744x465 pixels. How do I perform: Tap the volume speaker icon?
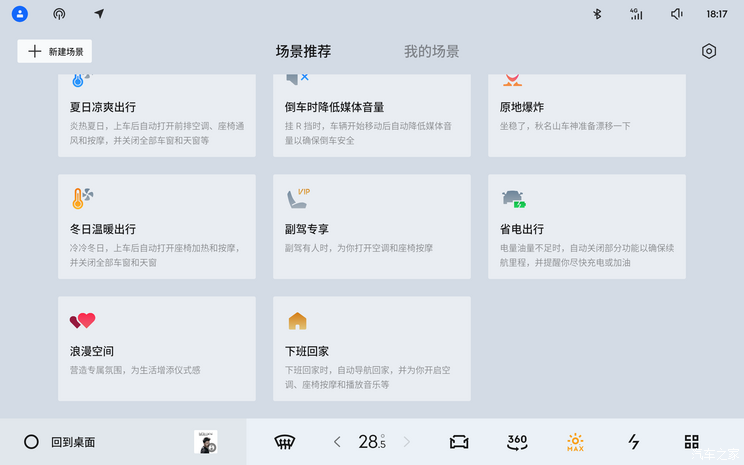677,14
